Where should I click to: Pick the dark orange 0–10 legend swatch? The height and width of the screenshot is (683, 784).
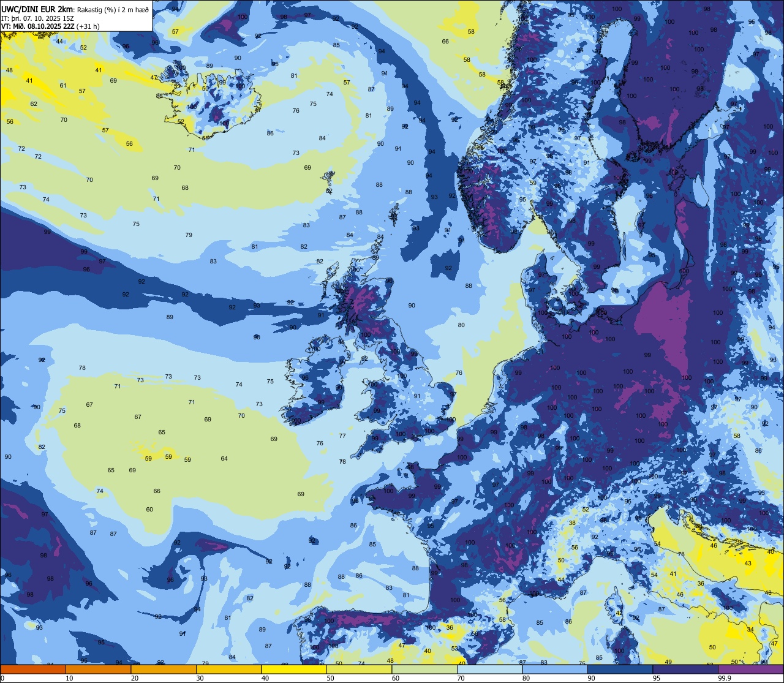coord(33,670)
